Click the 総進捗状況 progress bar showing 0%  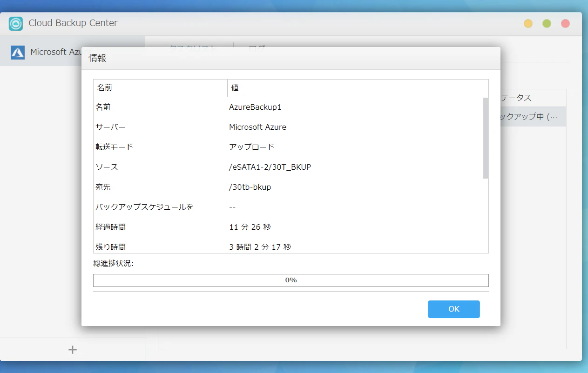291,280
